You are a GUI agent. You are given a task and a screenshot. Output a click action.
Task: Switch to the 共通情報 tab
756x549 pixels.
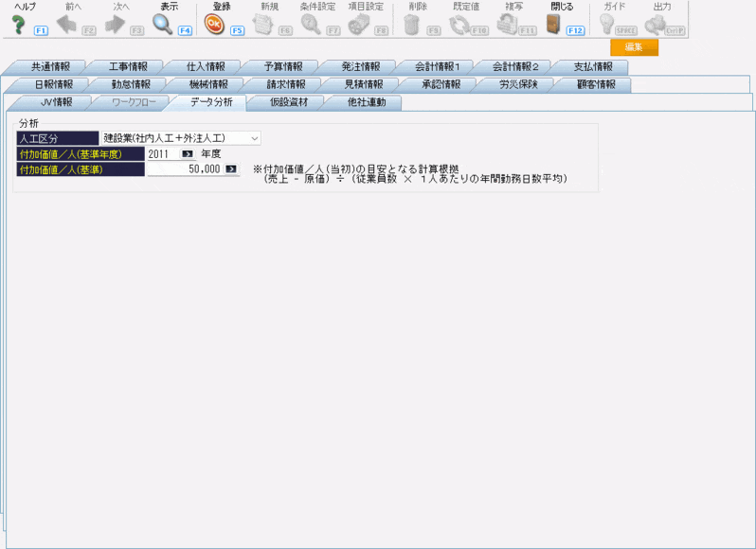point(48,67)
